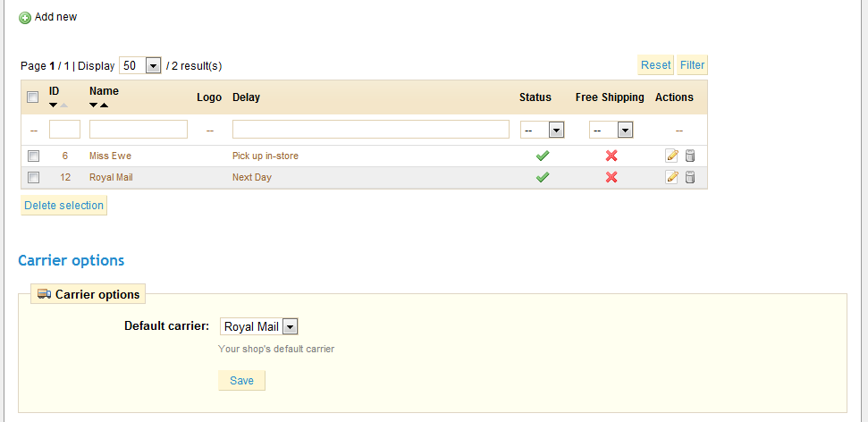Sort by ID descending arrow

(54, 105)
